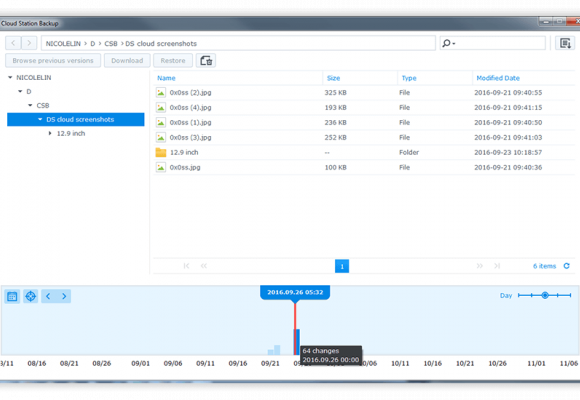The image size is (580, 400).
Task: Click D in the breadcrumb path
Action: (93, 44)
